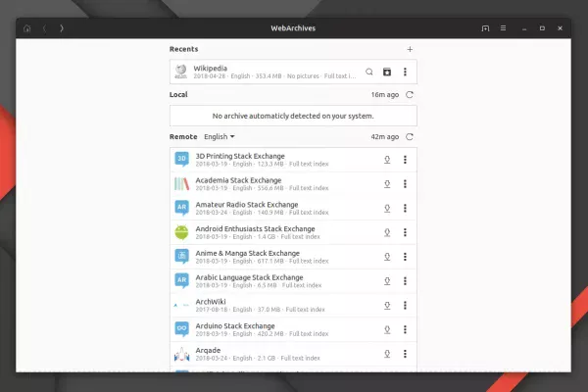Viewport: 588px width, 392px height.
Task: Click the '42m ago' Remote timestamp
Action: tap(385, 137)
